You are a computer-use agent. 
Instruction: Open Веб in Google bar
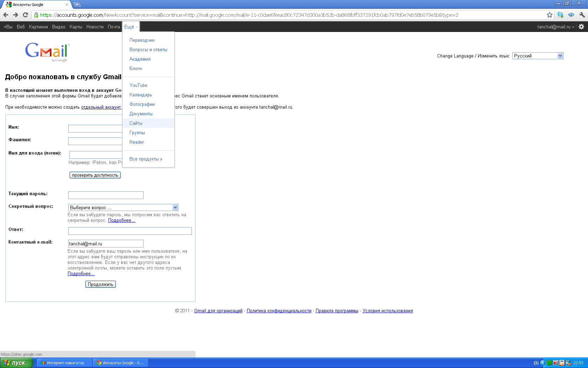(x=21, y=27)
